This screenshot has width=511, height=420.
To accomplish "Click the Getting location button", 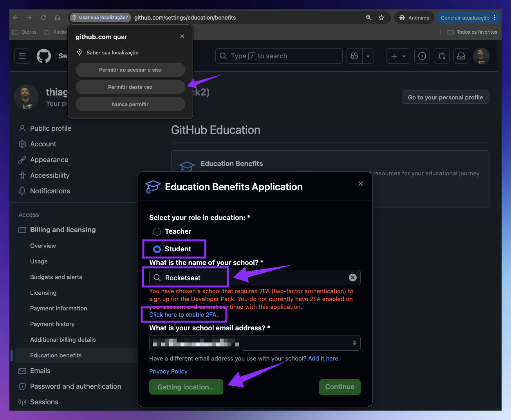I will [186, 387].
